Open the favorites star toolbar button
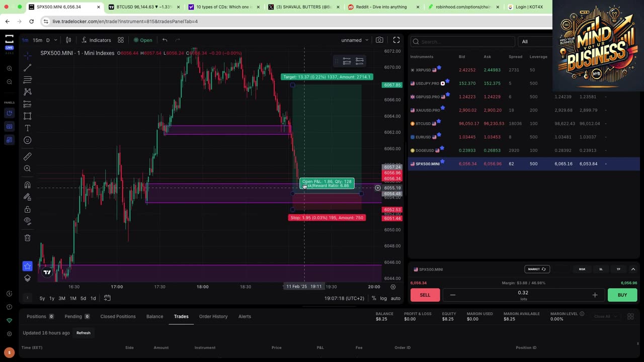This screenshot has width=644, height=362. [28, 266]
